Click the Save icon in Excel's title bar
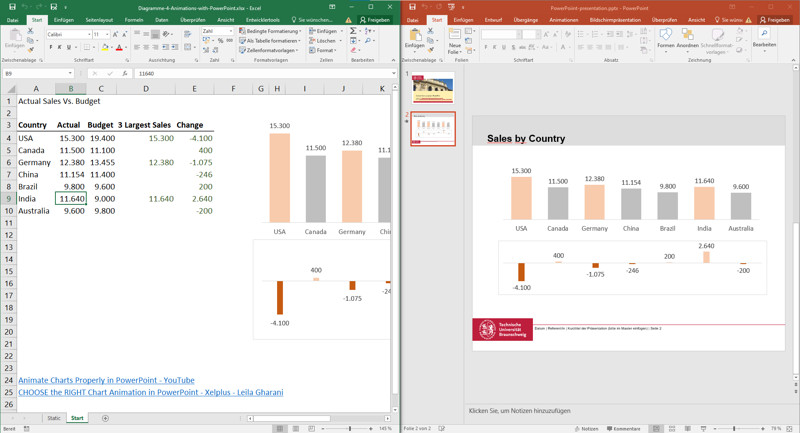This screenshot has height=433, width=800. coord(12,7)
